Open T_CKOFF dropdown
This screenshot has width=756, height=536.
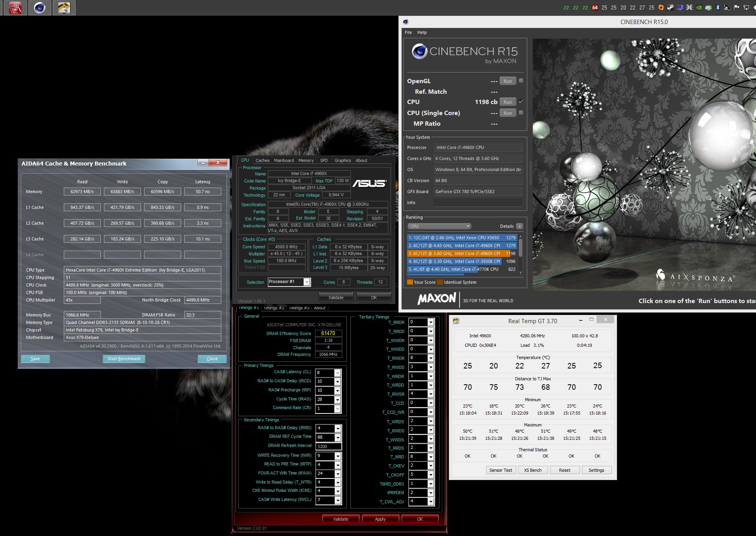[x=431, y=475]
